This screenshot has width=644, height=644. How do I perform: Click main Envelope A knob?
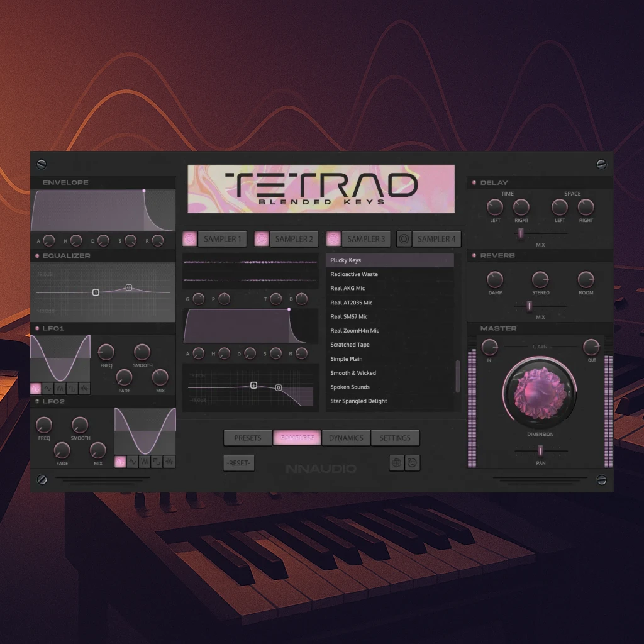(x=49, y=241)
